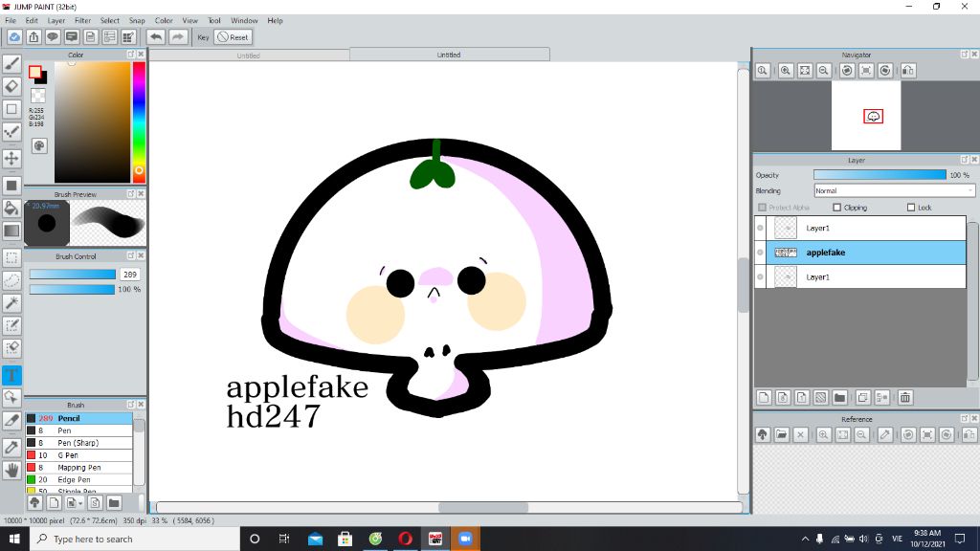Toggle visibility of top Layer1
The image size is (980, 551).
[x=760, y=228]
